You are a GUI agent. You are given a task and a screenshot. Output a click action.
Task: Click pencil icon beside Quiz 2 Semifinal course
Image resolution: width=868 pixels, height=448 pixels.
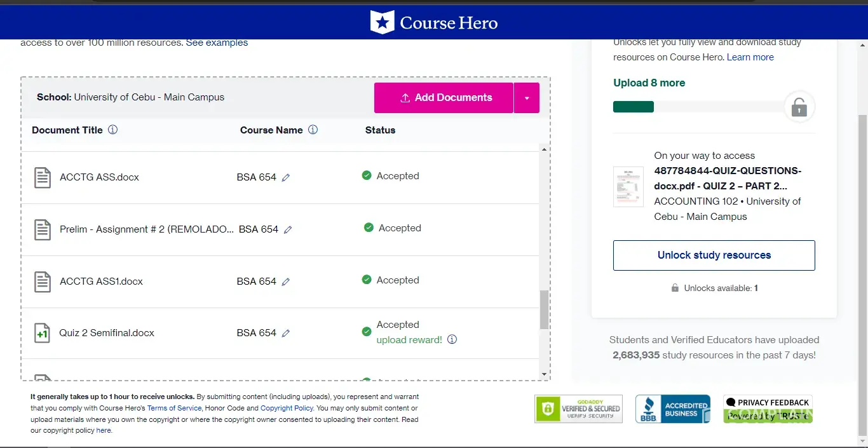click(286, 334)
